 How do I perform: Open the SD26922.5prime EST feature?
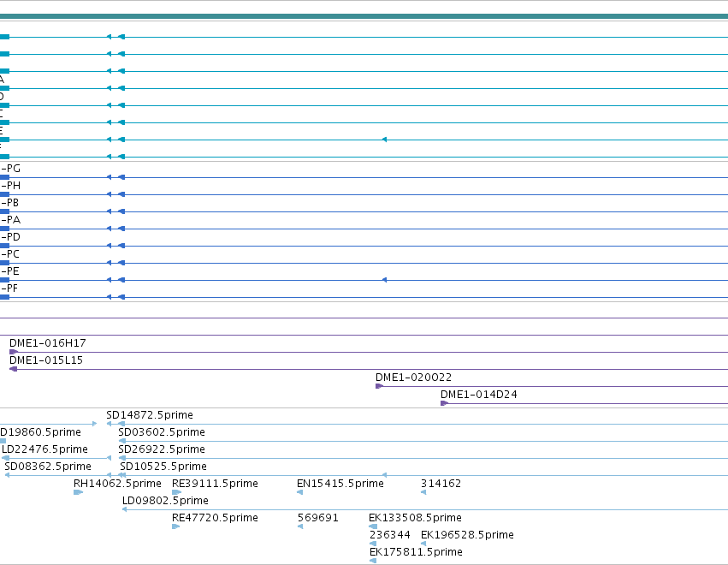162,449
